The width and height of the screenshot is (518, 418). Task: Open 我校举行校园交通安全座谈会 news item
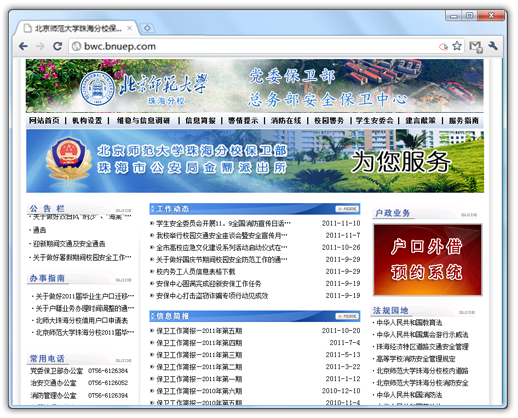222,235
